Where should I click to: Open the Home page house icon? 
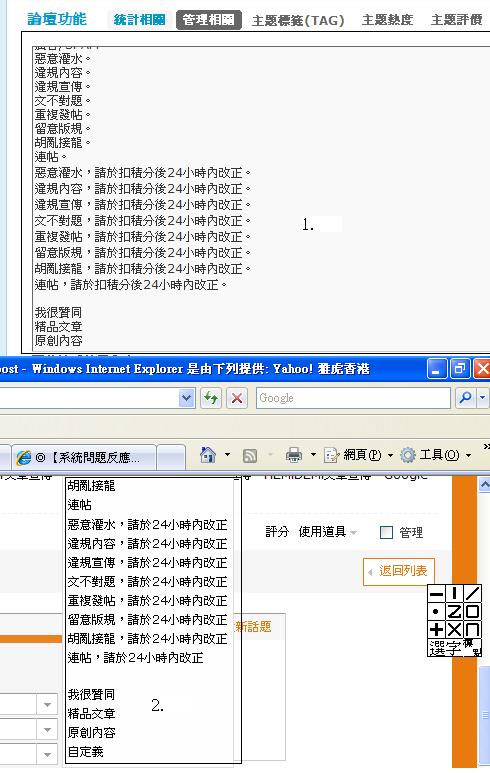[208, 455]
